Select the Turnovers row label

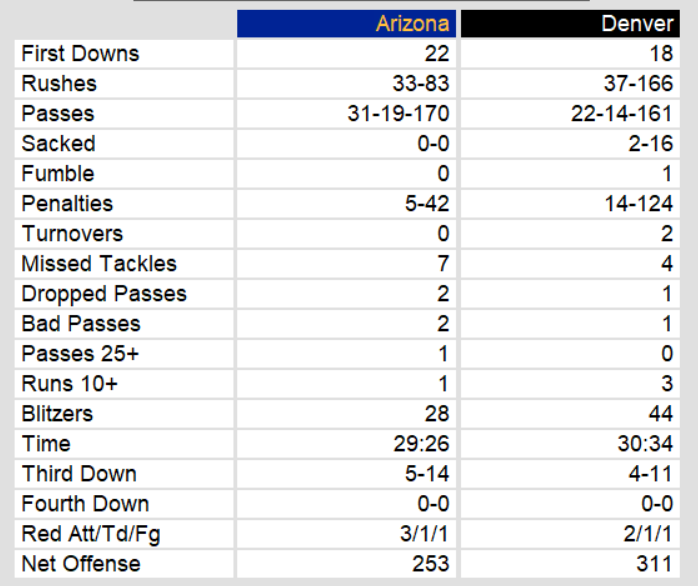click(72, 233)
